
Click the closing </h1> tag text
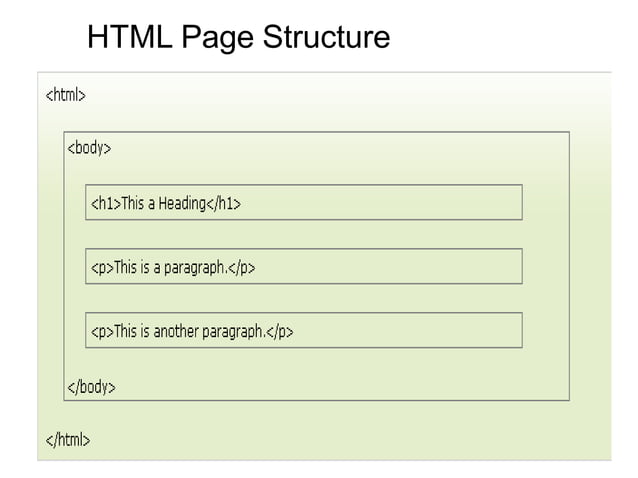click(x=223, y=203)
